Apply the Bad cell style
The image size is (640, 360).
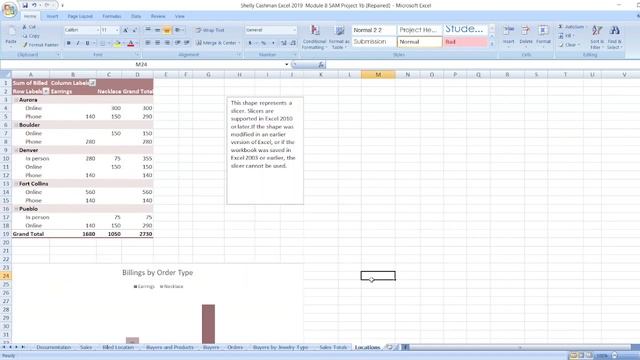[465, 42]
